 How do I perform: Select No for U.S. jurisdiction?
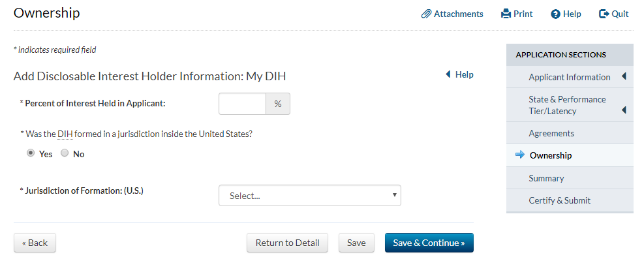point(65,153)
